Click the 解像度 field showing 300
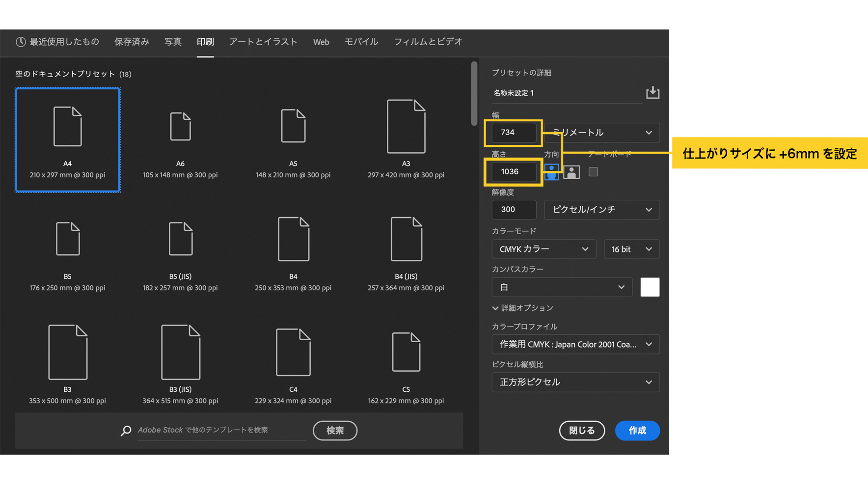Image resolution: width=868 pixels, height=491 pixels. [514, 210]
